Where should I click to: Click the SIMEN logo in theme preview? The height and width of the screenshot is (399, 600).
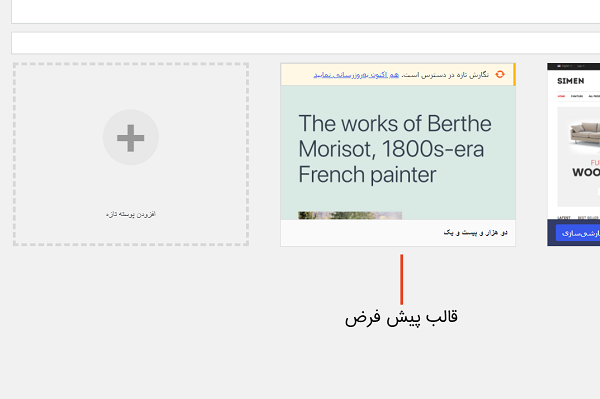click(571, 81)
